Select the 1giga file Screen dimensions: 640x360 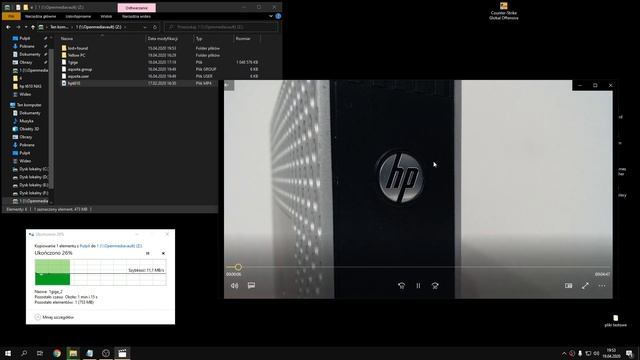tap(73, 62)
